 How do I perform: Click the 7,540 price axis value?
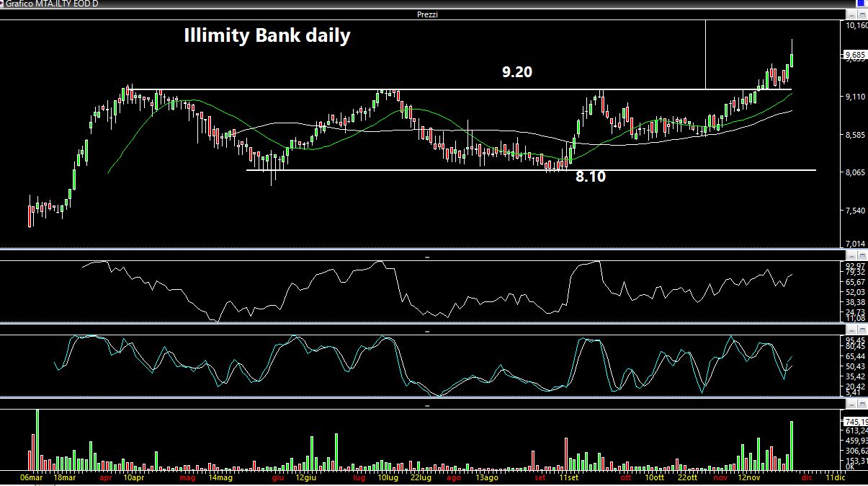click(855, 211)
